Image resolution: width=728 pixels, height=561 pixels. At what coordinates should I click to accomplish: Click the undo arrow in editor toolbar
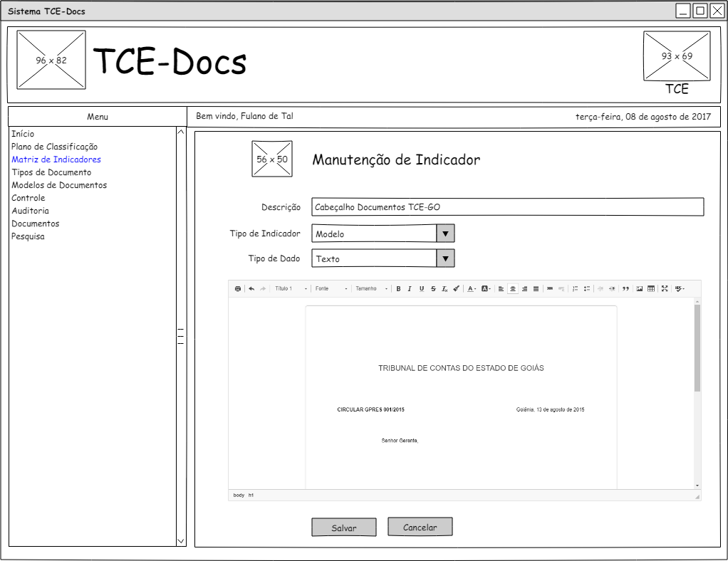pyautogui.click(x=251, y=289)
